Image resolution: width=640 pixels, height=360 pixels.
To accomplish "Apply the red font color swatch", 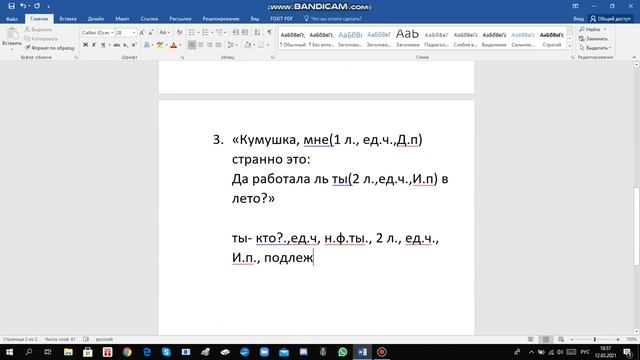I will tap(173, 45).
